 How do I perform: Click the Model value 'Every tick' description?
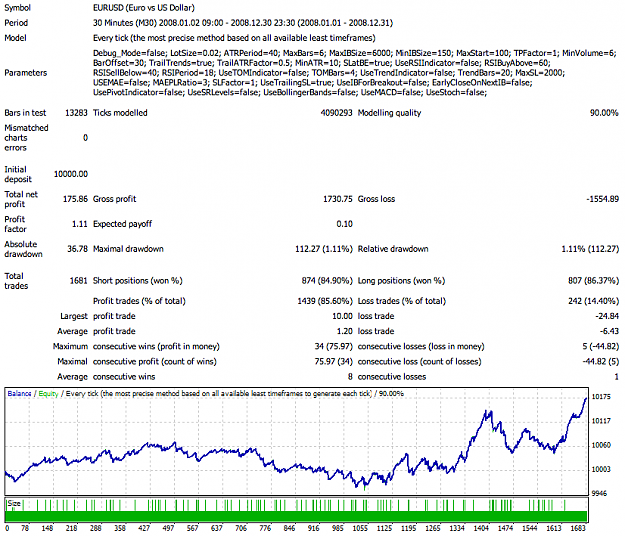[x=234, y=38]
